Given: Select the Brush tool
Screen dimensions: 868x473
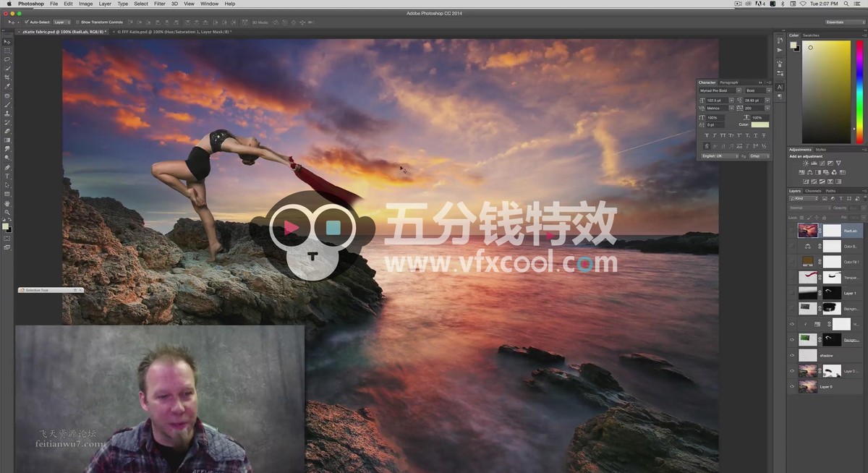Looking at the screenshot, I should click(x=7, y=104).
